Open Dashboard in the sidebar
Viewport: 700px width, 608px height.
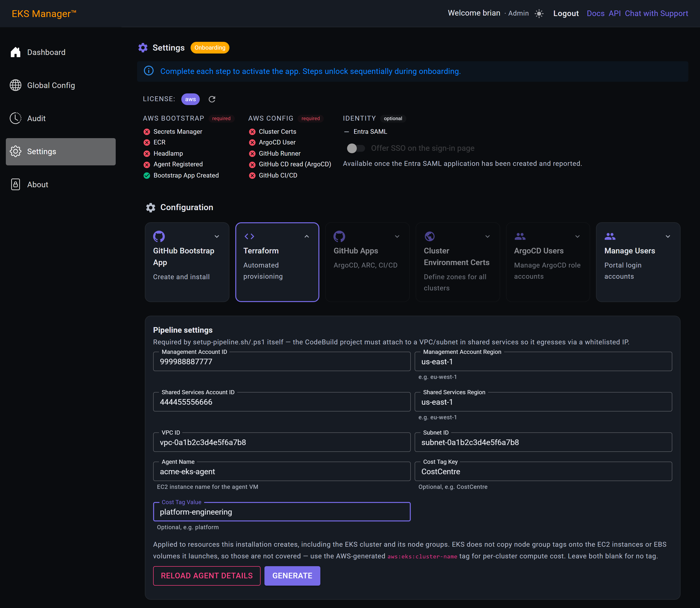61,52
